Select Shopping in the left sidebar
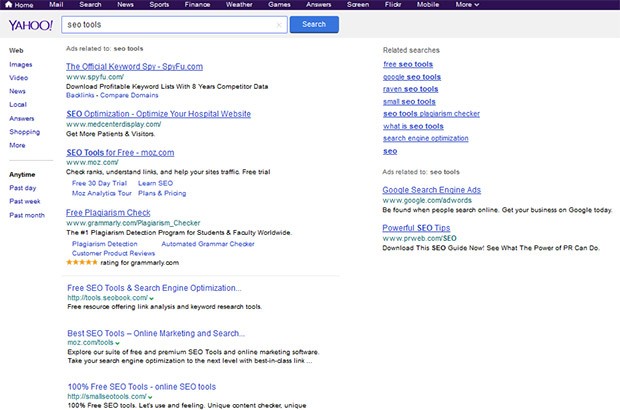The image size is (620, 410). [25, 132]
